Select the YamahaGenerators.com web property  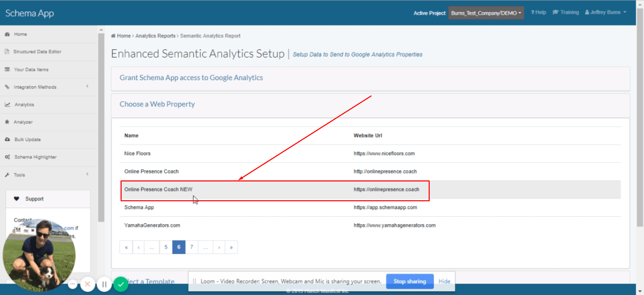point(370,225)
